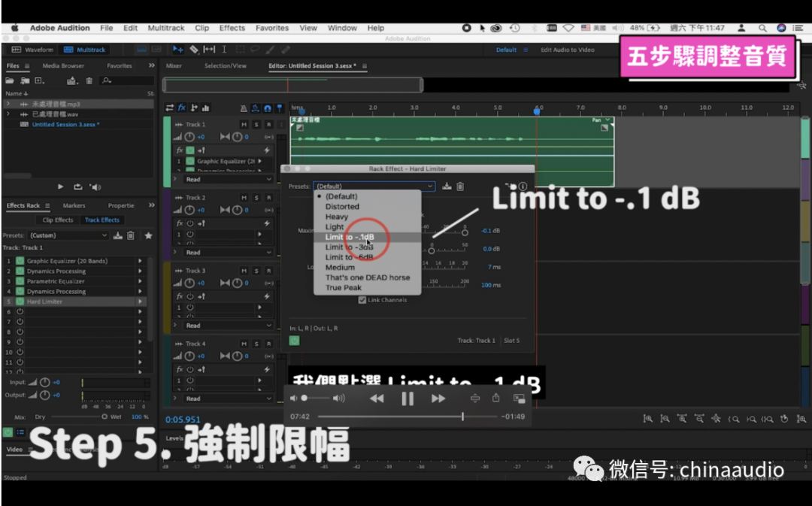Click the fx effects button above tracks

tap(182, 108)
